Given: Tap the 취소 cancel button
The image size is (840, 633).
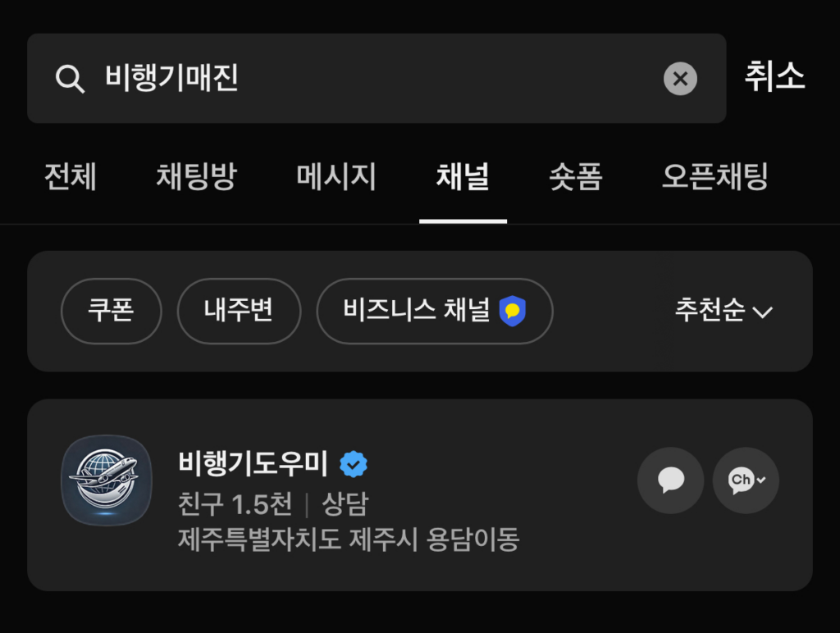Looking at the screenshot, I should (x=774, y=76).
